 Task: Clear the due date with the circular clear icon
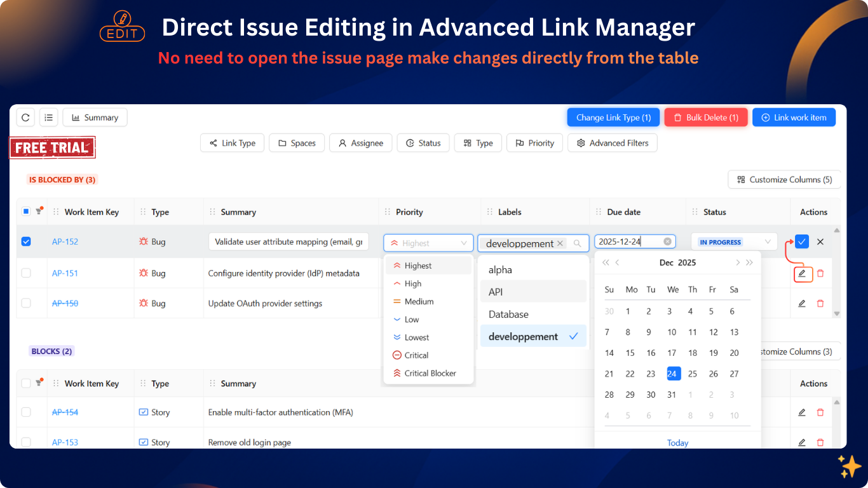[x=667, y=241]
